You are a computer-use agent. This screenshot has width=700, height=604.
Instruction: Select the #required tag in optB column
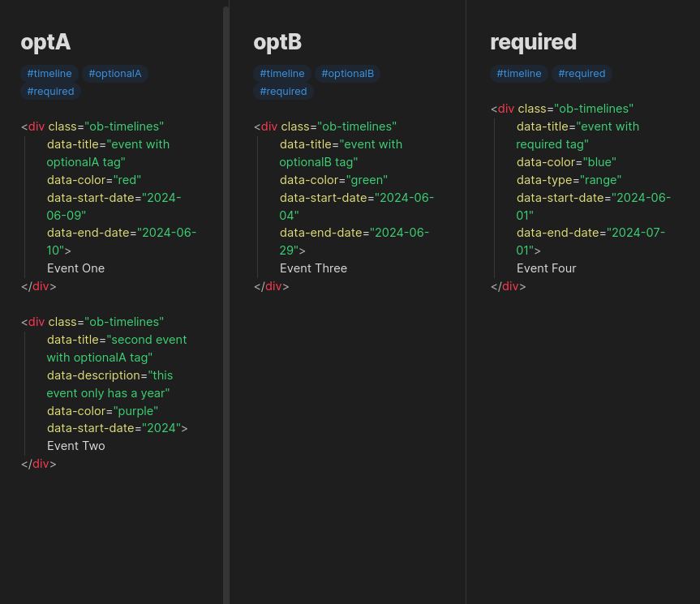click(x=283, y=91)
